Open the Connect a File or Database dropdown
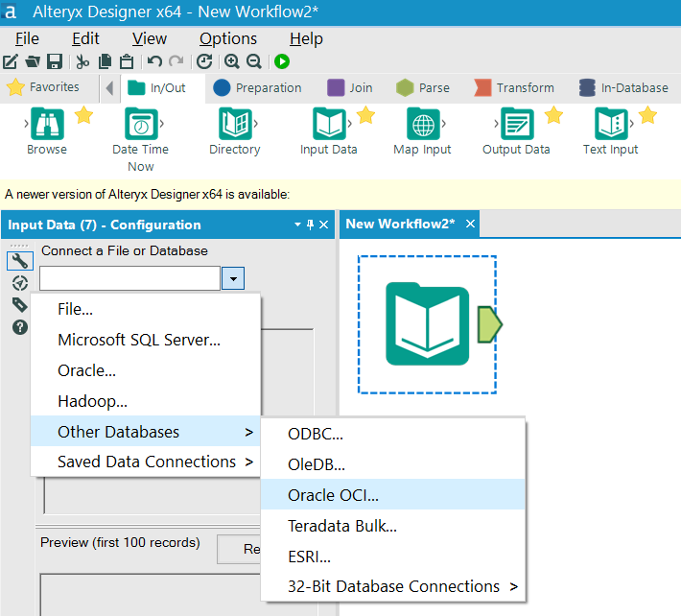The image size is (681, 616). pos(233,278)
